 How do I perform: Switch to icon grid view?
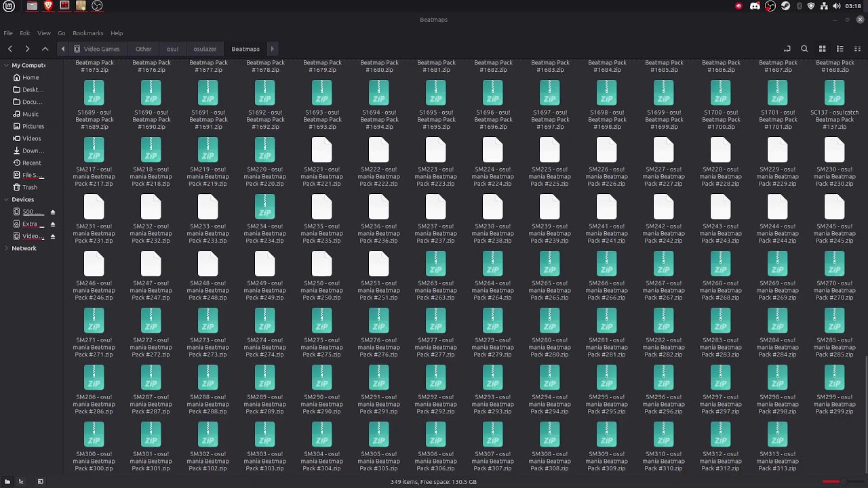822,49
